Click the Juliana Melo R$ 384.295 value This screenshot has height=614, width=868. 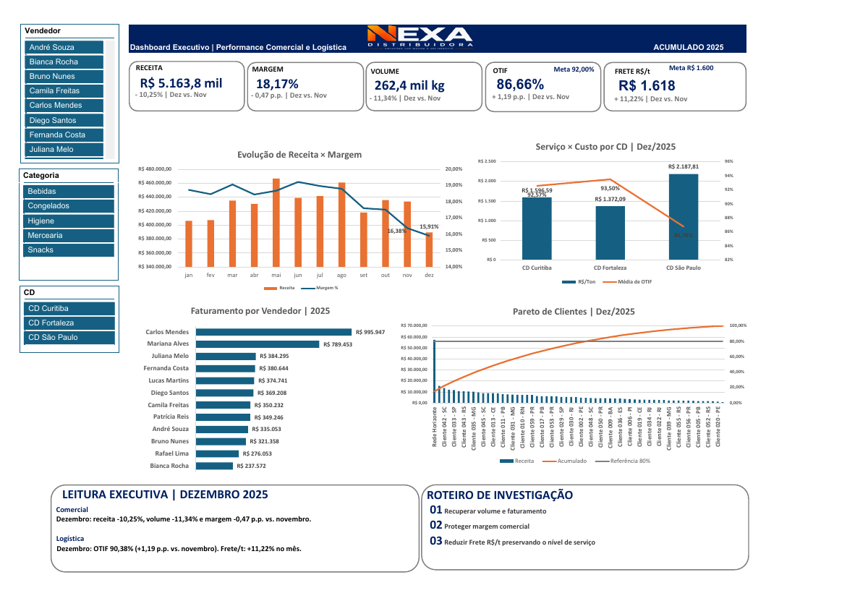pos(274,357)
